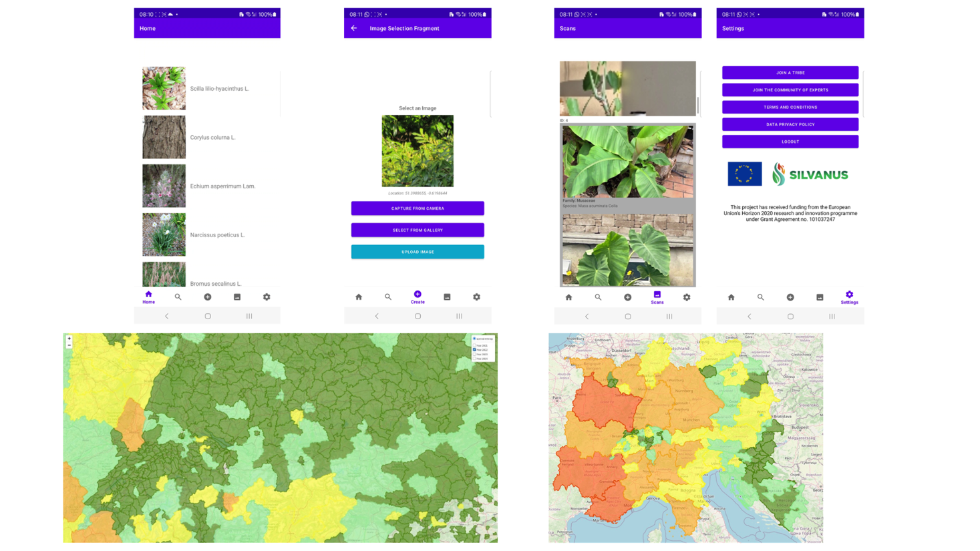
Task: Click the Select From Gallery button
Action: [418, 230]
